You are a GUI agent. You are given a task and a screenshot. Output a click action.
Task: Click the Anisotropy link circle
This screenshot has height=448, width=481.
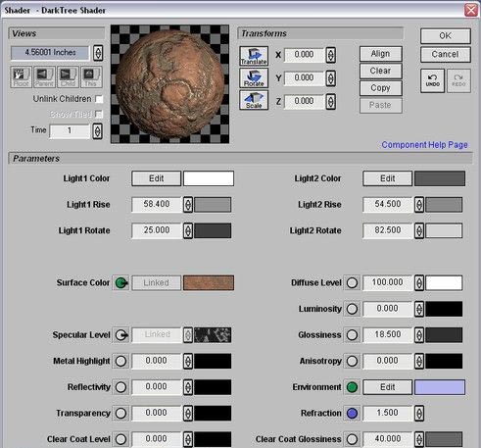pos(352,361)
